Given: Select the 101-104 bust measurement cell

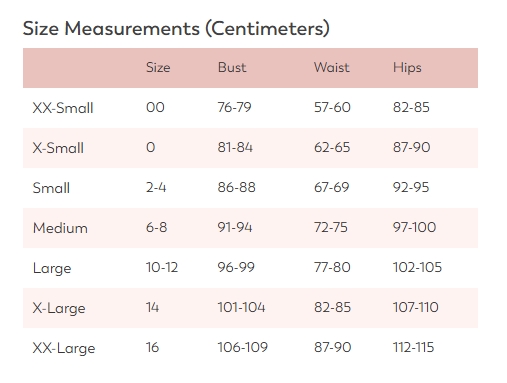Looking at the screenshot, I should [241, 307].
